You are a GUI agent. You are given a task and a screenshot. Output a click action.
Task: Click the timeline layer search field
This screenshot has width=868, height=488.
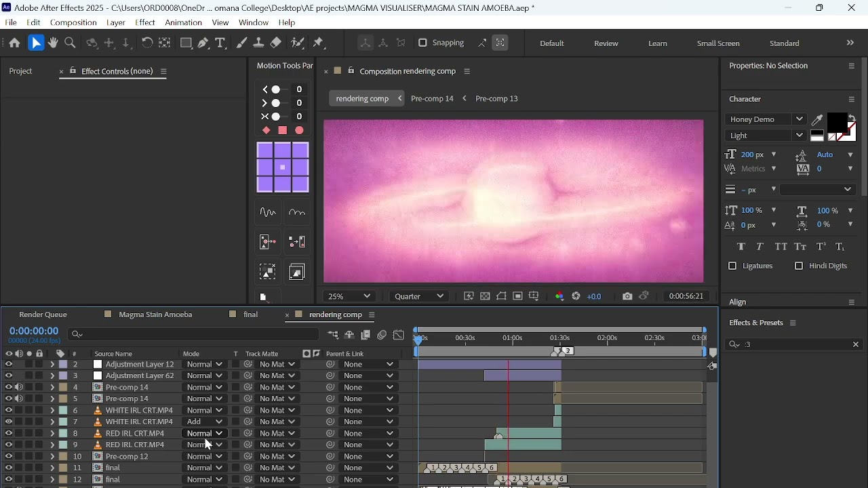coord(194,335)
